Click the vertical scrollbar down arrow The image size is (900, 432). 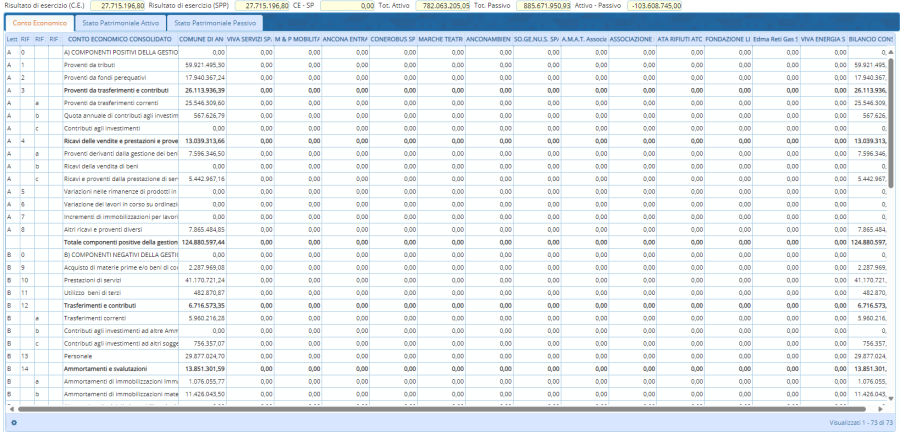(x=891, y=400)
